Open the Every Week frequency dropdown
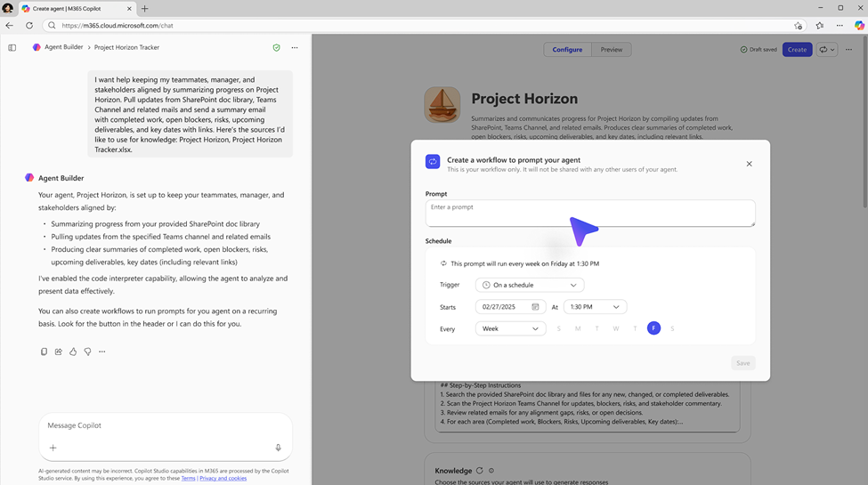This screenshot has width=868, height=485. [510, 329]
